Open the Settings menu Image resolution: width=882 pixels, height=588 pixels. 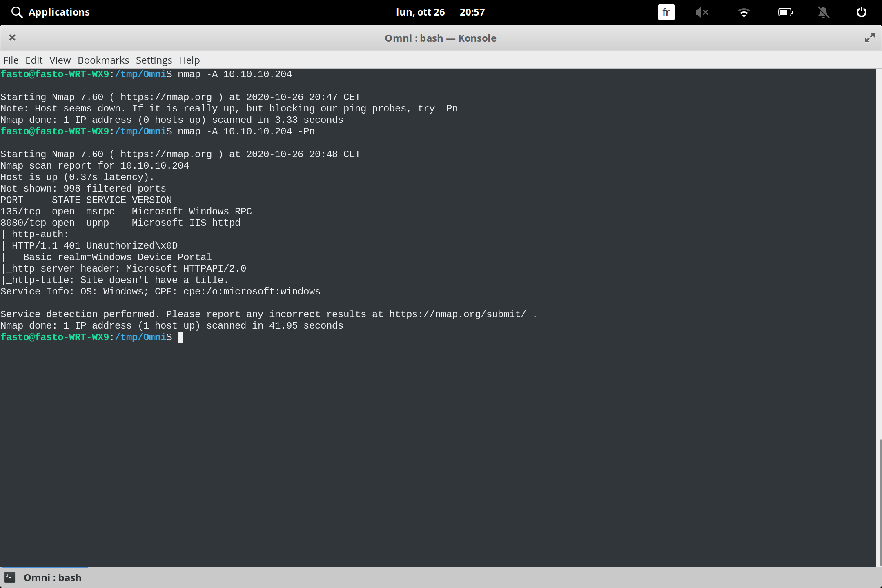point(153,60)
